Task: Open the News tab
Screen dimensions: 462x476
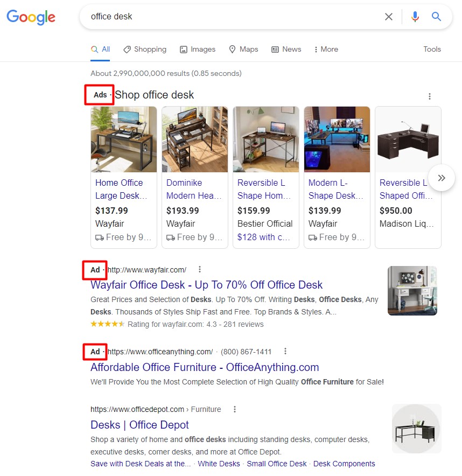Action: (286, 49)
